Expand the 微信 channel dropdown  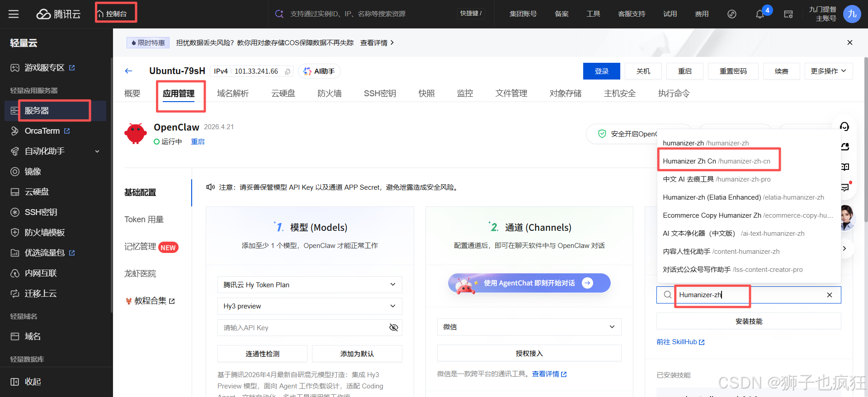(x=529, y=327)
